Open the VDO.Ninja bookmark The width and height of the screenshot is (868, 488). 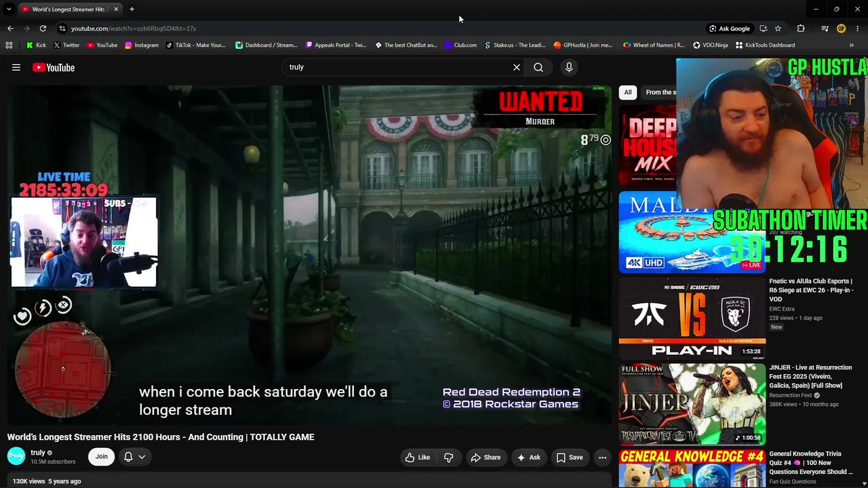pos(710,45)
